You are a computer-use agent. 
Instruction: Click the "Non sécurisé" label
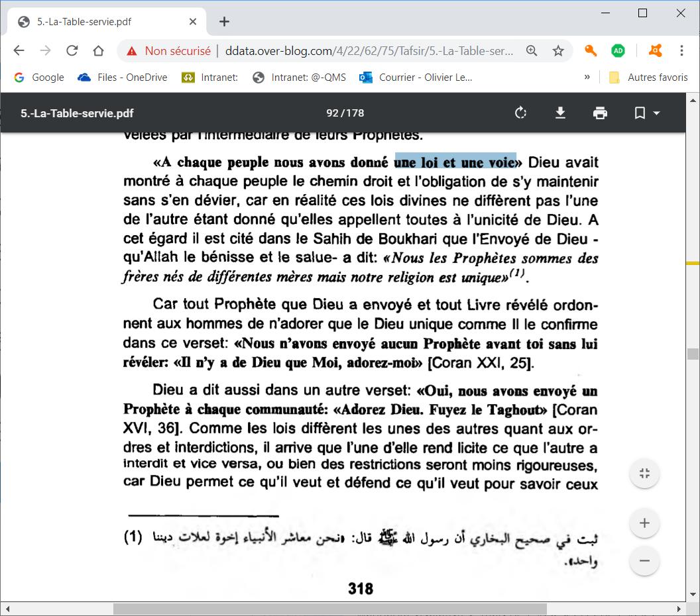pyautogui.click(x=178, y=51)
